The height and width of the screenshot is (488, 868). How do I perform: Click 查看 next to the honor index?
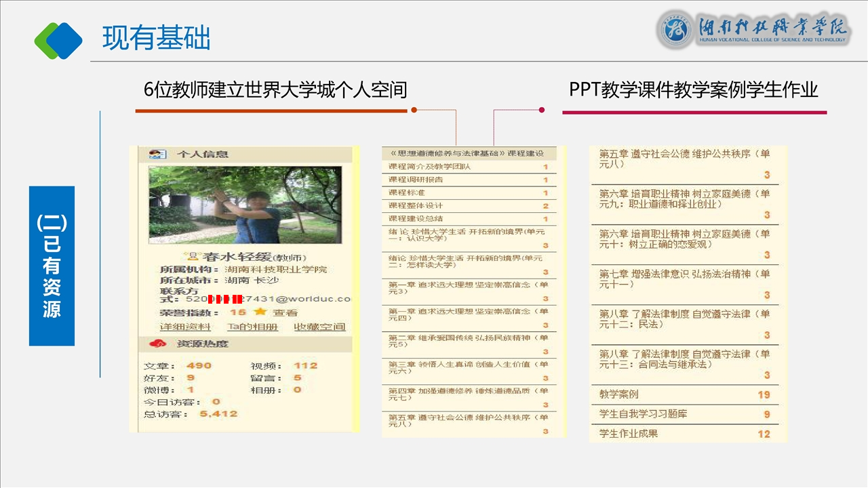285,312
